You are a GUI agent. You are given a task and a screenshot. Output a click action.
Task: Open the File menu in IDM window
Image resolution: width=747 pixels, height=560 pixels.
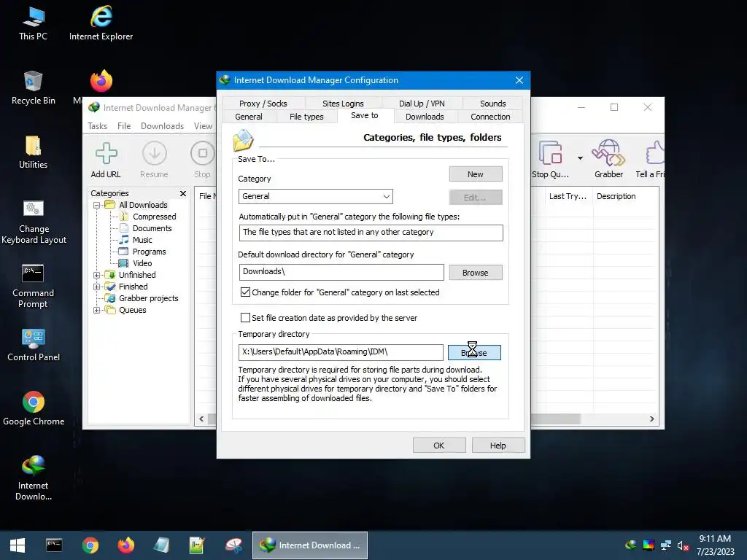pyautogui.click(x=124, y=126)
